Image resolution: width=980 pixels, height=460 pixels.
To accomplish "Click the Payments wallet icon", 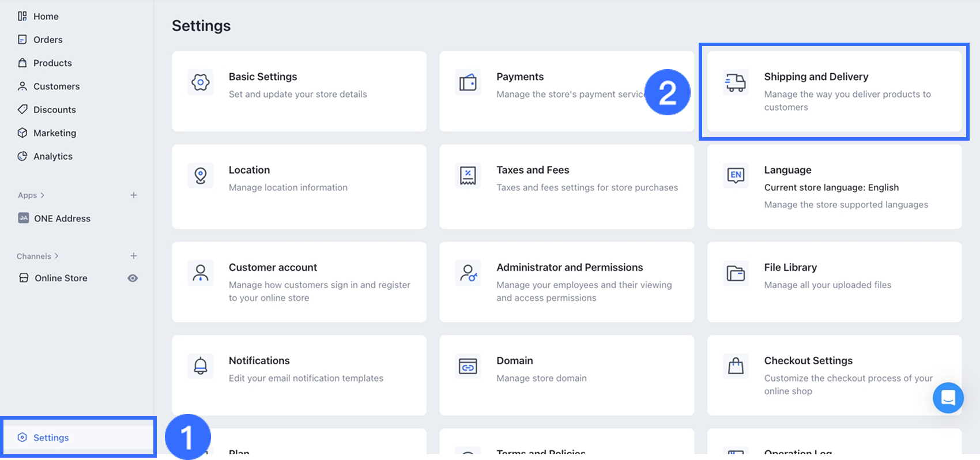I will click(468, 82).
